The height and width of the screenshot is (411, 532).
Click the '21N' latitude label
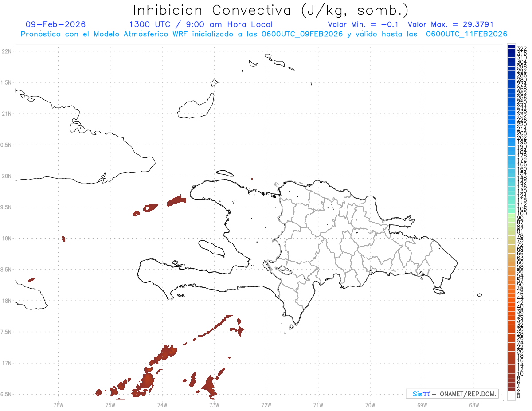tap(7, 114)
